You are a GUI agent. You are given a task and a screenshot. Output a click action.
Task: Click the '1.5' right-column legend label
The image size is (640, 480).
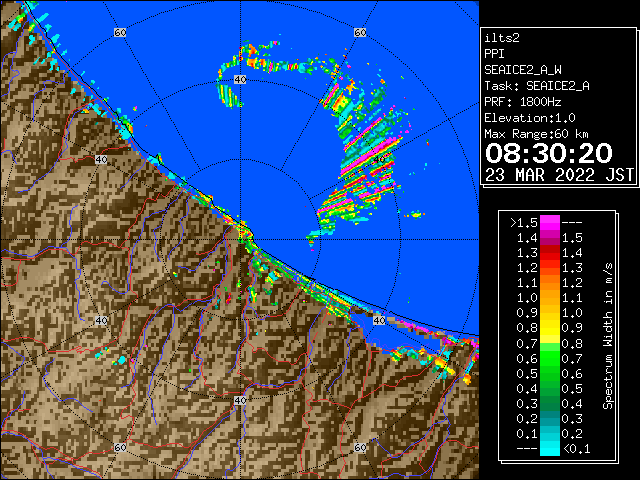[572, 238]
